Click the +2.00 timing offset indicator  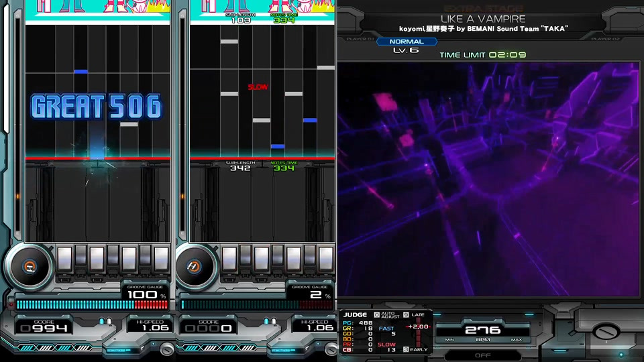(418, 326)
